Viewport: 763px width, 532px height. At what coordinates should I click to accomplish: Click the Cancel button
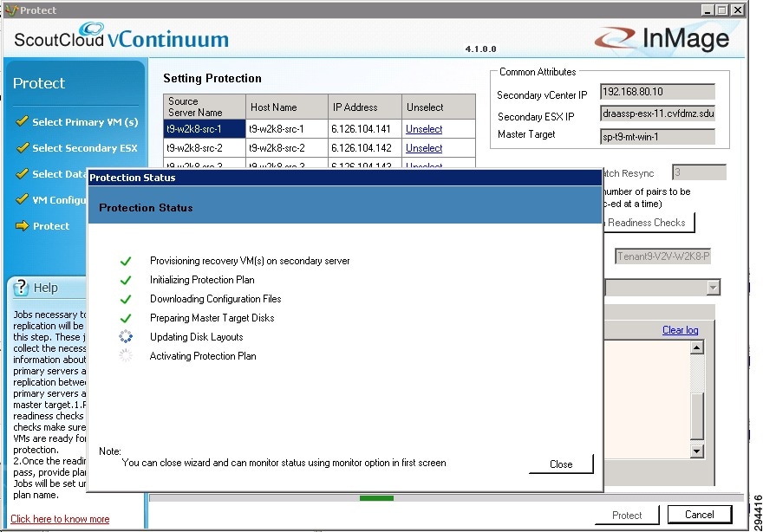click(699, 515)
